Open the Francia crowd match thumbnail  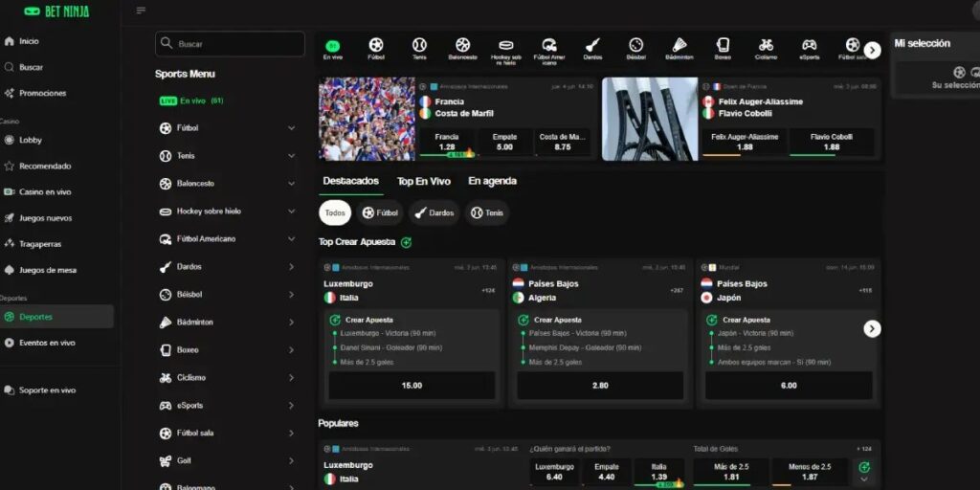coord(367,119)
